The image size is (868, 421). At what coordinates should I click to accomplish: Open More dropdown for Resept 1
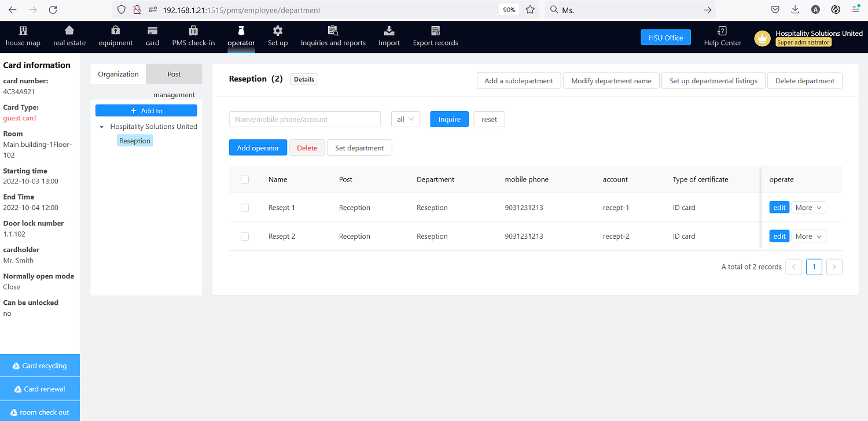(x=808, y=208)
